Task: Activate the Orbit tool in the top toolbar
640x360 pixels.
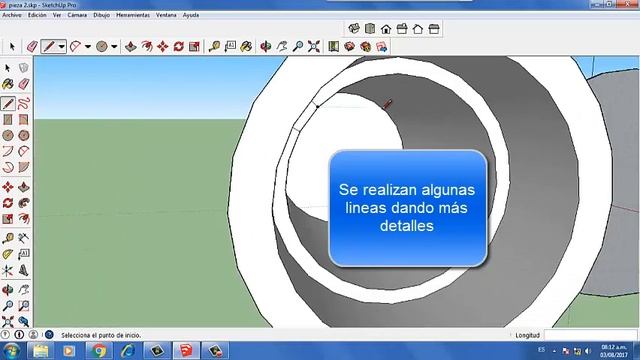Action: pyautogui.click(x=266, y=47)
